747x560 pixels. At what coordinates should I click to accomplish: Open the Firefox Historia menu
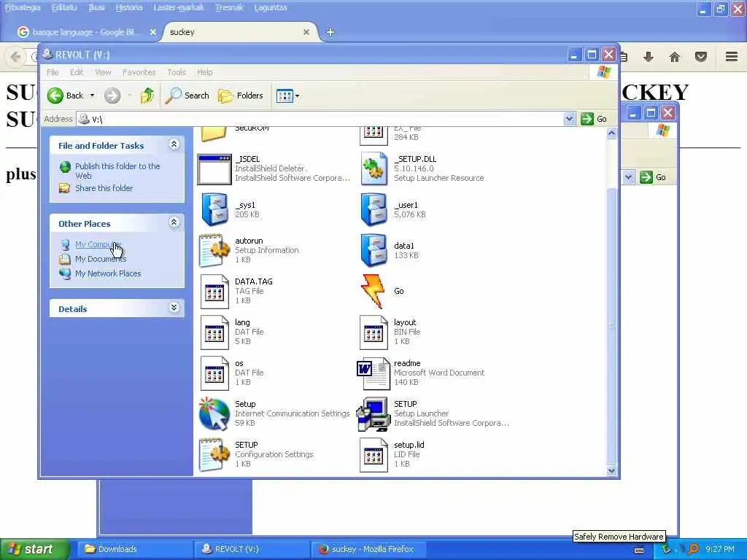(129, 7)
